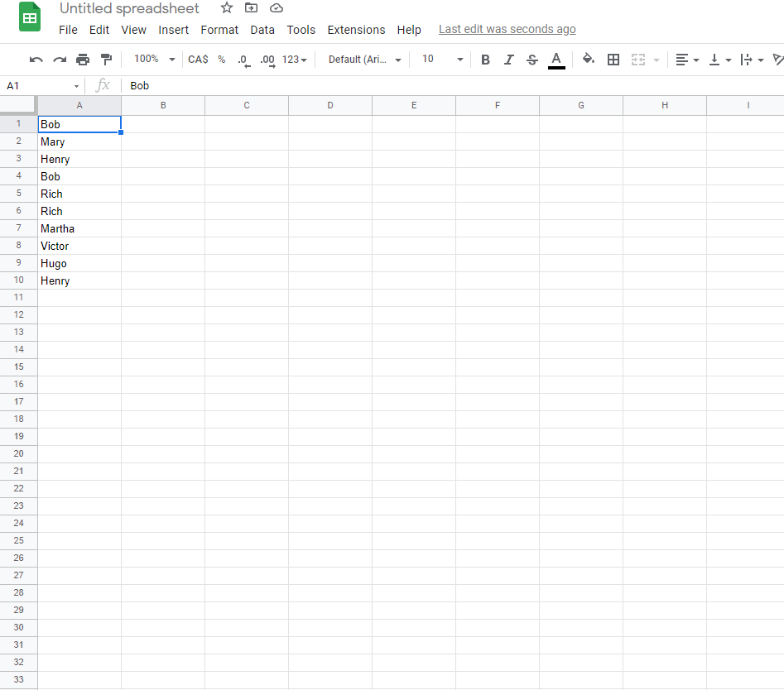Open the Data menu
This screenshot has width=784, height=690.
(x=262, y=30)
